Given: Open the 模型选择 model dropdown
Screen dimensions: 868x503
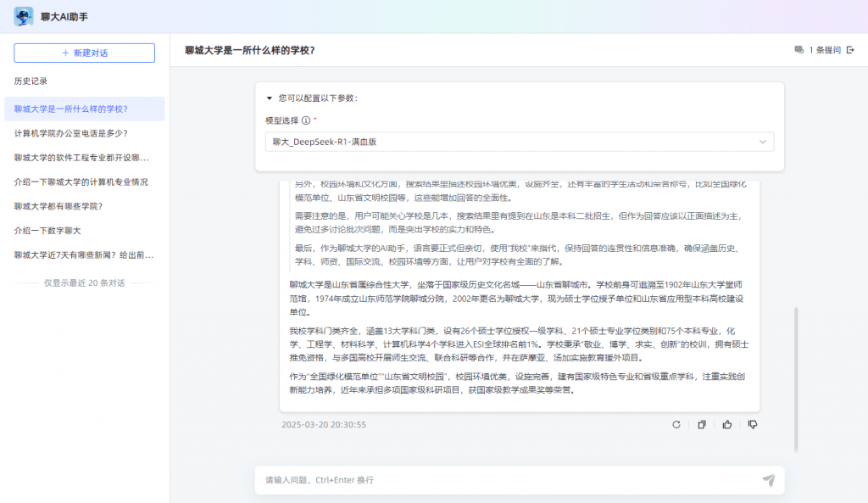Looking at the screenshot, I should coord(519,142).
